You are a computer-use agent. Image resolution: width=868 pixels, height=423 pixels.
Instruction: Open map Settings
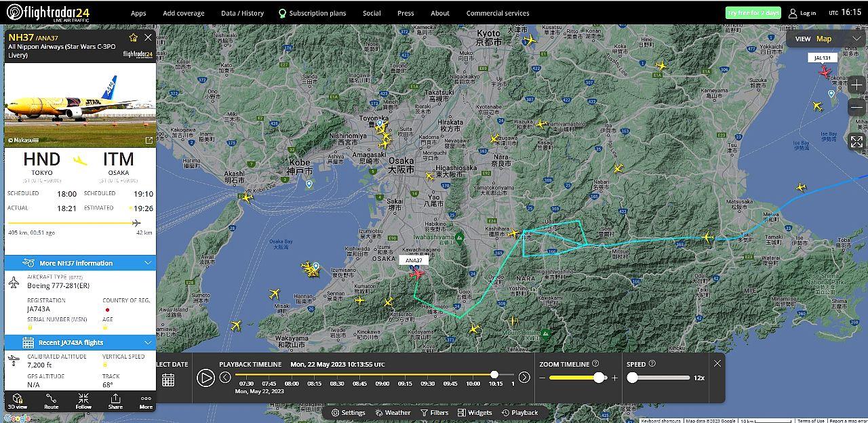point(349,412)
